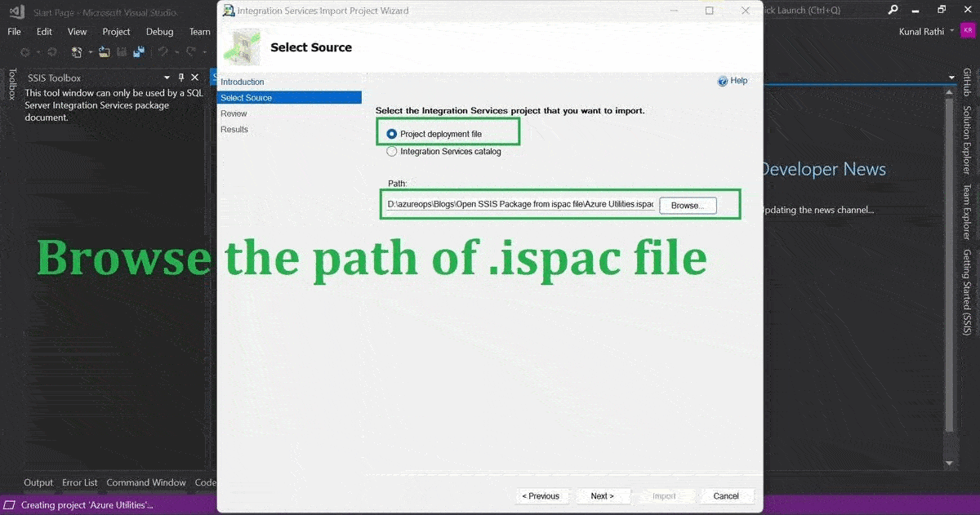Click the Navigate Forward toolbar icon

[51, 52]
